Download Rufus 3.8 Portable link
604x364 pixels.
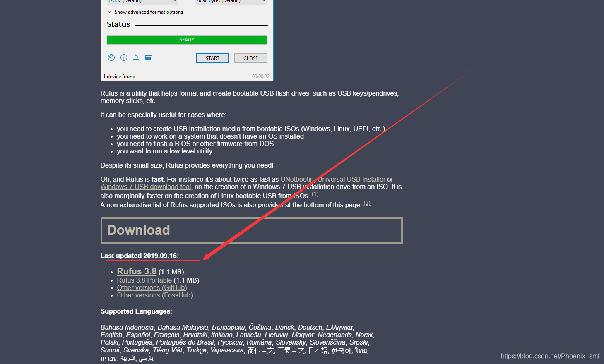144,280
